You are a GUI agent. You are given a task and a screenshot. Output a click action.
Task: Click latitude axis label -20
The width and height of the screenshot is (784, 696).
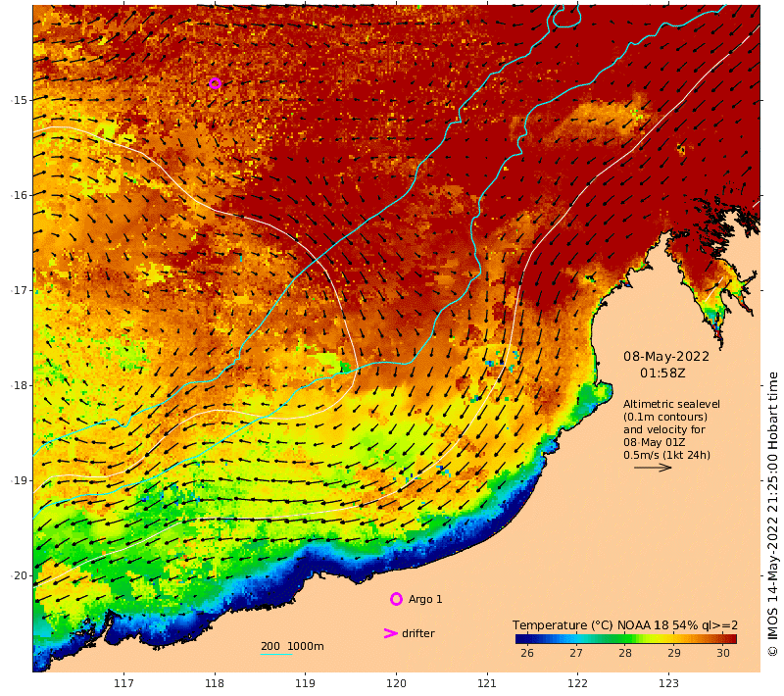20,575
